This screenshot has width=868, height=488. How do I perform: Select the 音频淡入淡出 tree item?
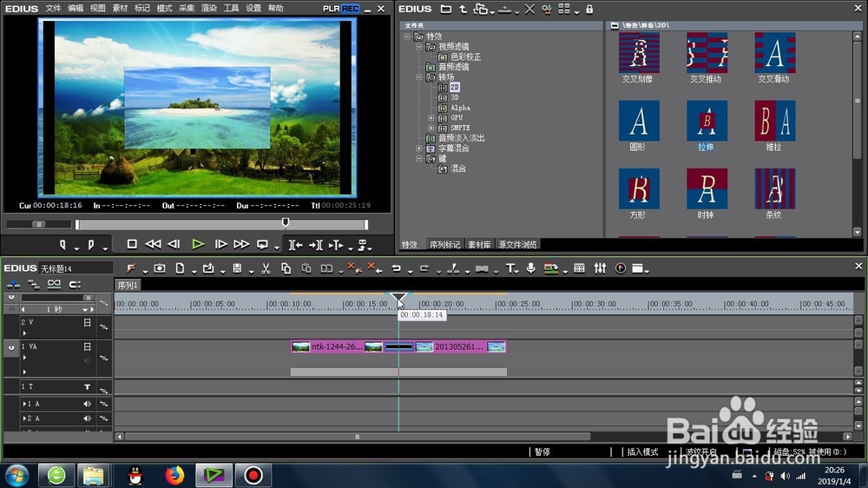pos(461,138)
